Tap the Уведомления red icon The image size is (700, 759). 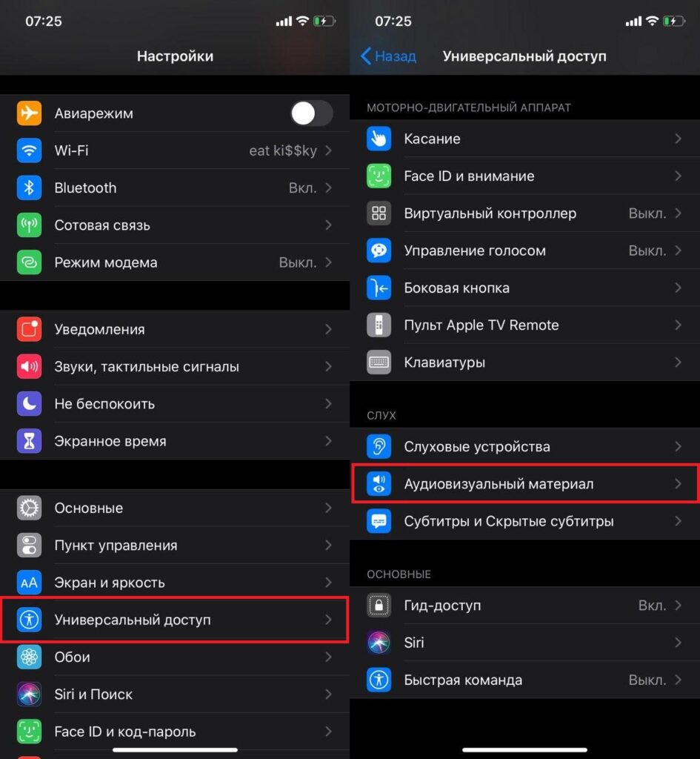pos(29,329)
